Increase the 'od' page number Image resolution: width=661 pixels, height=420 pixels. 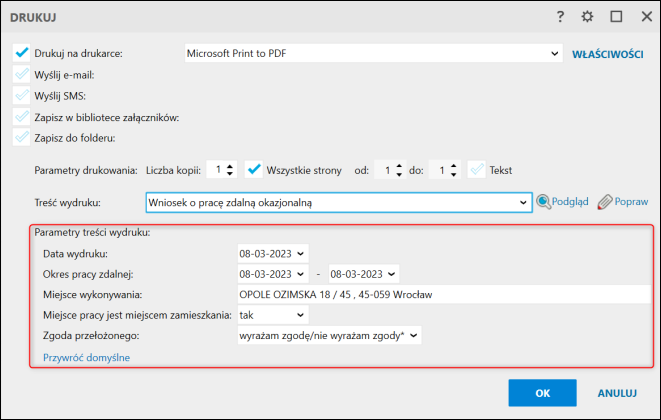399,166
